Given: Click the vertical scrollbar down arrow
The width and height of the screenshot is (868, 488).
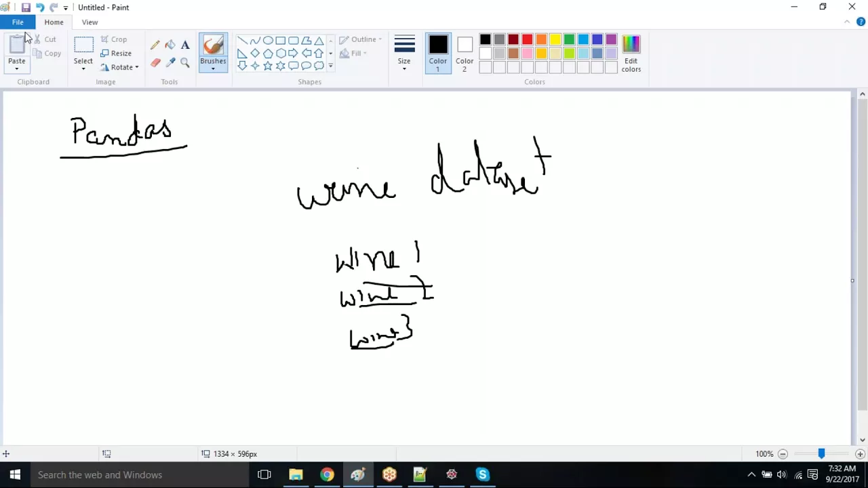Looking at the screenshot, I should coord(862,440).
